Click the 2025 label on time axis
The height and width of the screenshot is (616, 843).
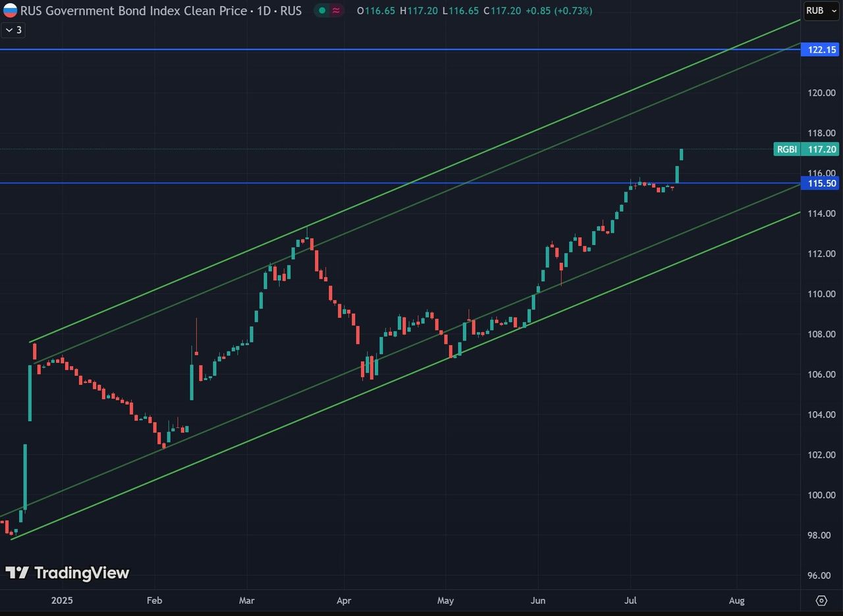(x=62, y=600)
